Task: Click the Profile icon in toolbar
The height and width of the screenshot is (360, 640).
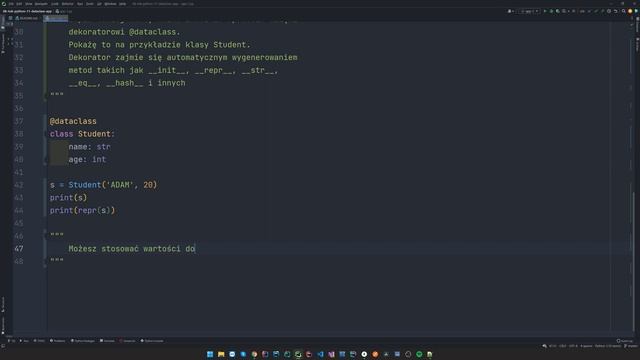Action: point(564,11)
